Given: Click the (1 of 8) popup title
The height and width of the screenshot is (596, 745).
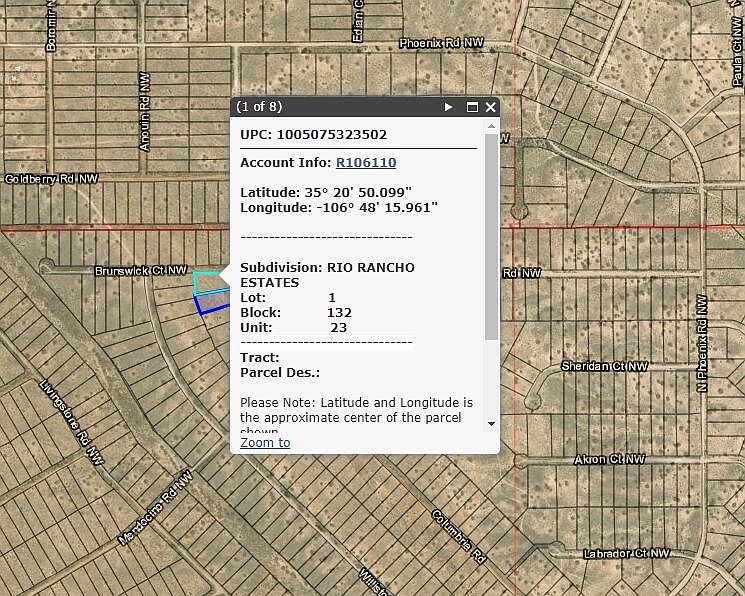Looking at the screenshot, I should pyautogui.click(x=259, y=107).
